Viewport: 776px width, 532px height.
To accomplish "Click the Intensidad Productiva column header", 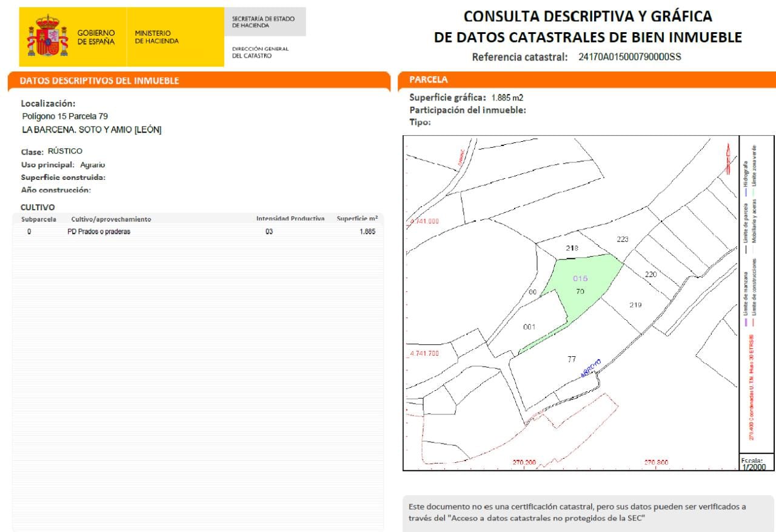I will pos(290,219).
